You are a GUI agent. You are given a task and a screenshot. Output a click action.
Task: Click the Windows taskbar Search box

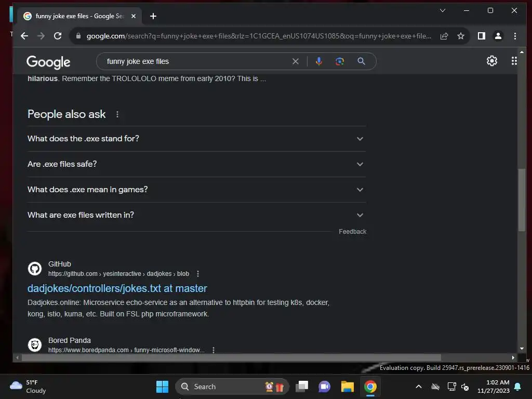(x=232, y=387)
